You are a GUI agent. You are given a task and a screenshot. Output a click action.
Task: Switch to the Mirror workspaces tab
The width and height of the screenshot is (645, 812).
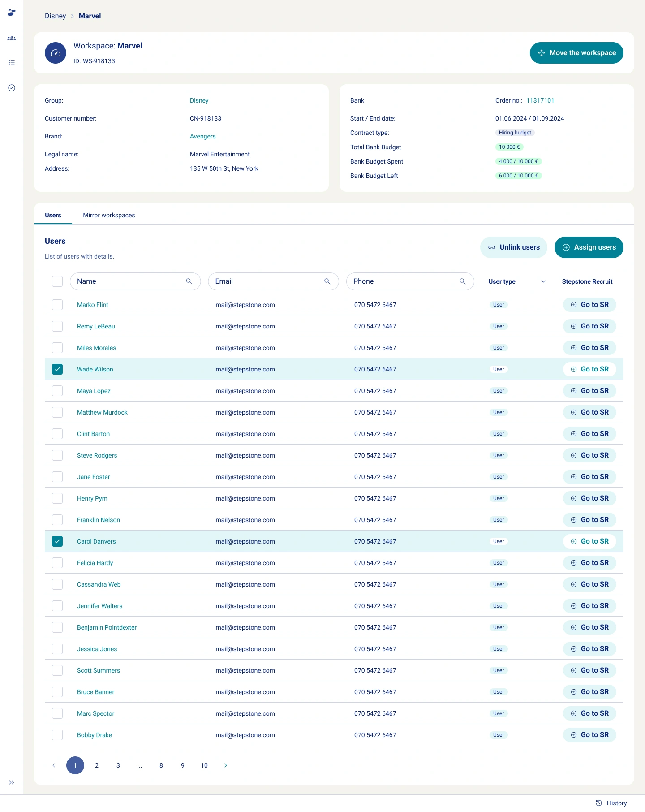point(109,215)
